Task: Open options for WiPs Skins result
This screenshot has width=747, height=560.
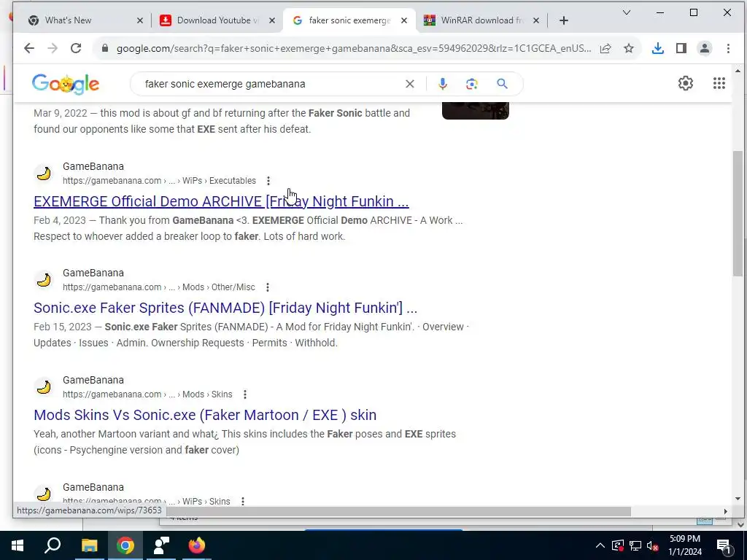Action: pos(243,502)
